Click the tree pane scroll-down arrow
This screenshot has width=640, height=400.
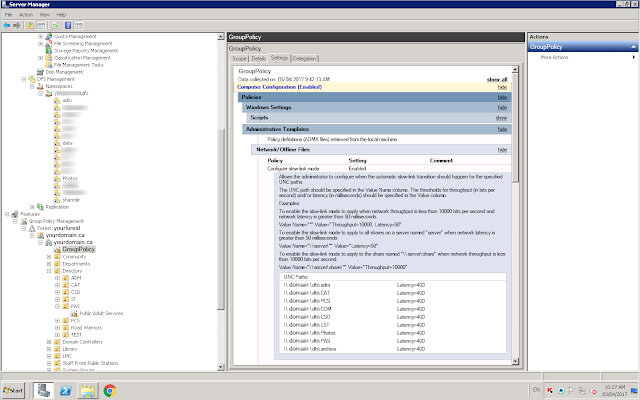pyautogui.click(x=221, y=367)
